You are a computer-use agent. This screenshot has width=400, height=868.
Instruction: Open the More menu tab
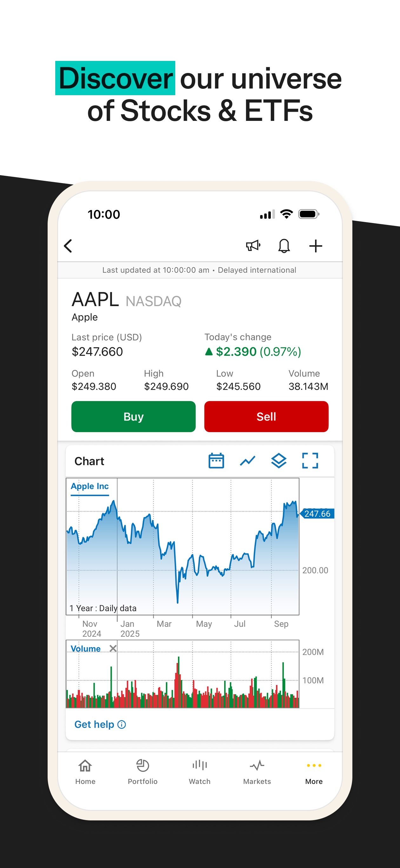314,772
